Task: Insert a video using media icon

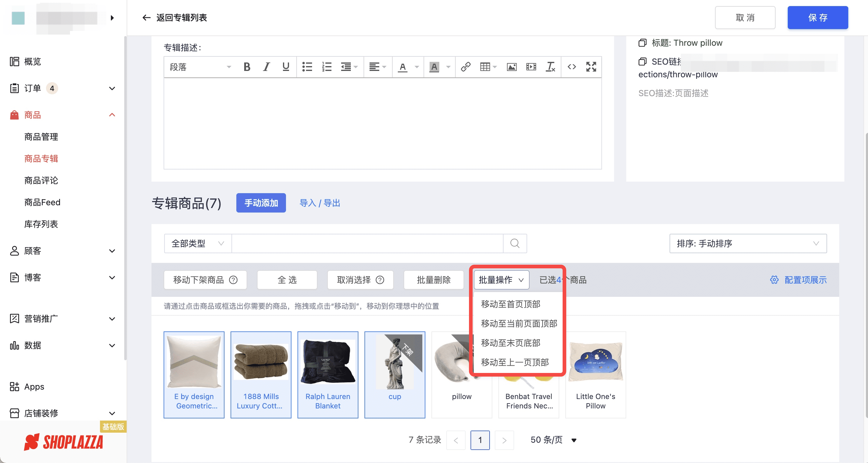Action: tap(531, 67)
